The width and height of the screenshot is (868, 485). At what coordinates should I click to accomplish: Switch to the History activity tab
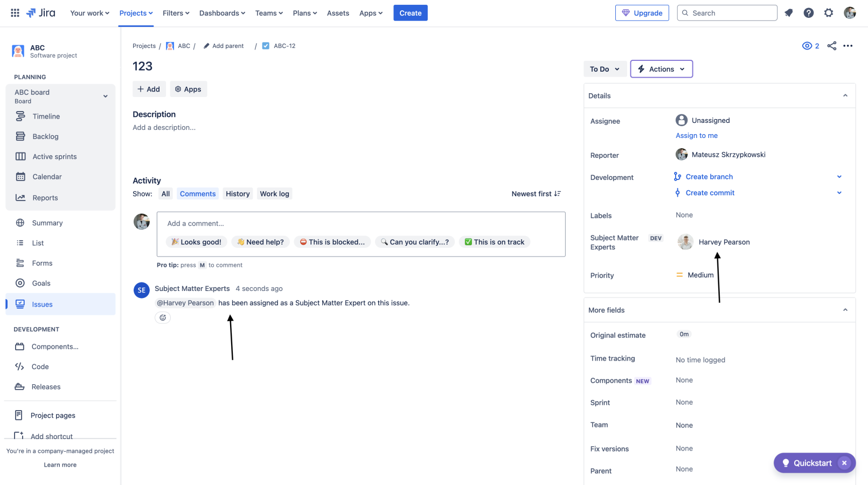tap(238, 194)
